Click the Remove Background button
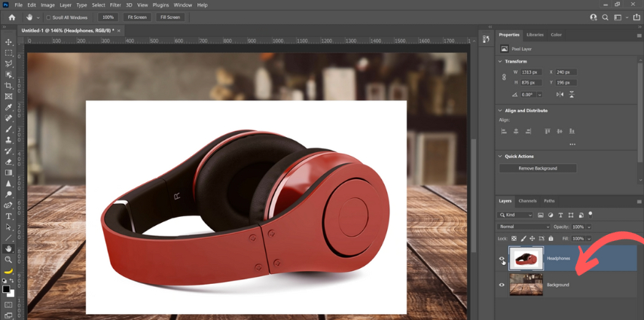This screenshot has width=644, height=320. [538, 169]
